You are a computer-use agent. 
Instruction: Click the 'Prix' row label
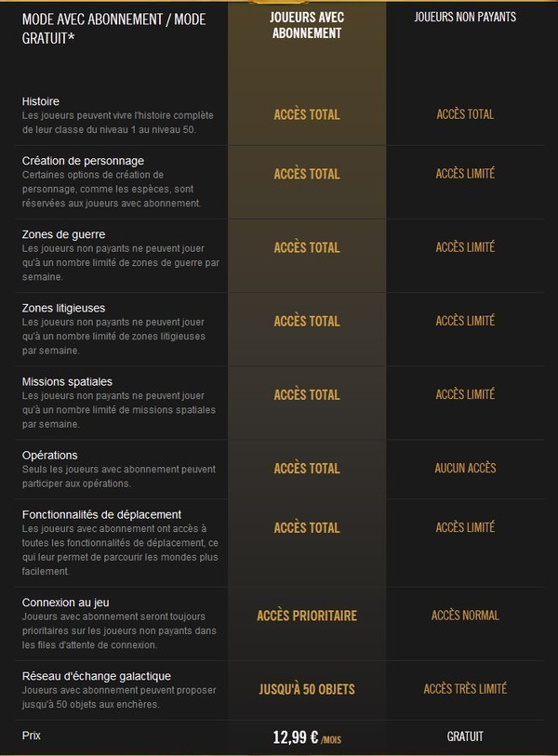pyautogui.click(x=32, y=736)
